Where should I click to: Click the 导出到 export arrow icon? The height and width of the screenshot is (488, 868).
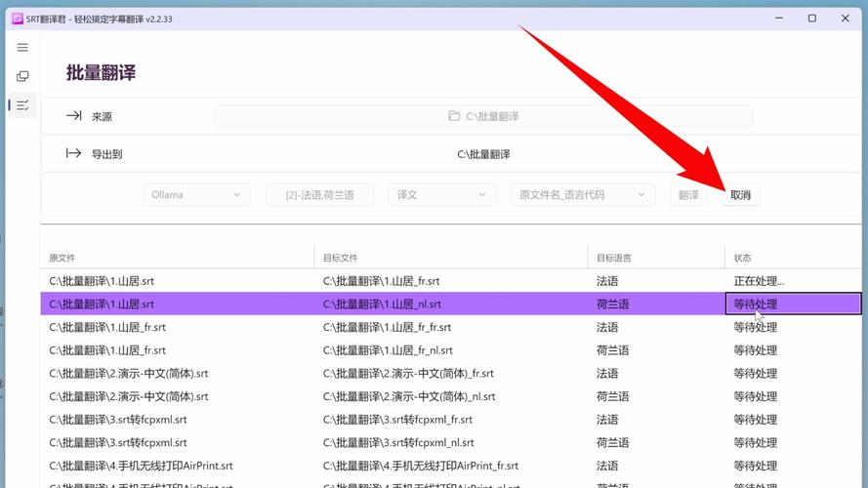pyautogui.click(x=73, y=153)
